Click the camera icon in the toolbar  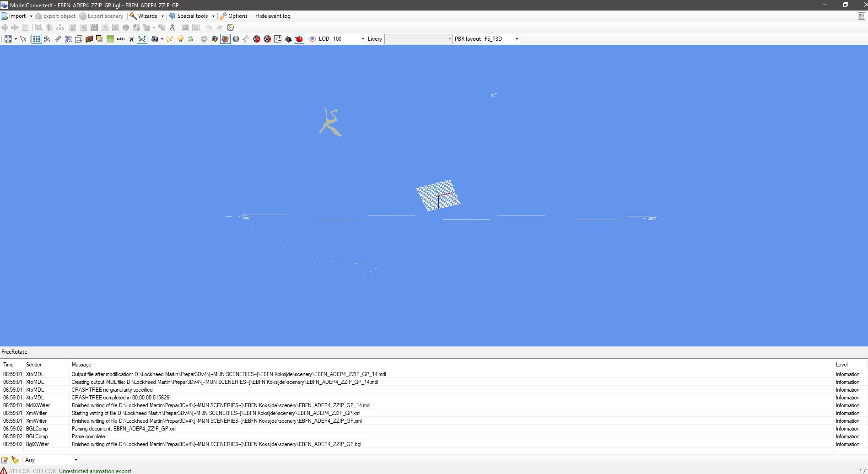(155, 39)
